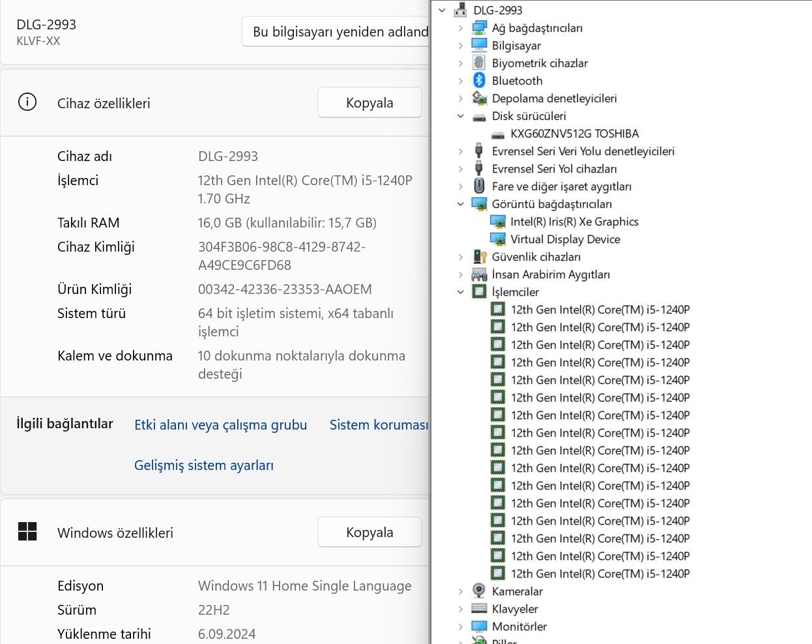Click the İnsan Arabirim Aygıtları icon
The image size is (812, 644).
(479, 274)
